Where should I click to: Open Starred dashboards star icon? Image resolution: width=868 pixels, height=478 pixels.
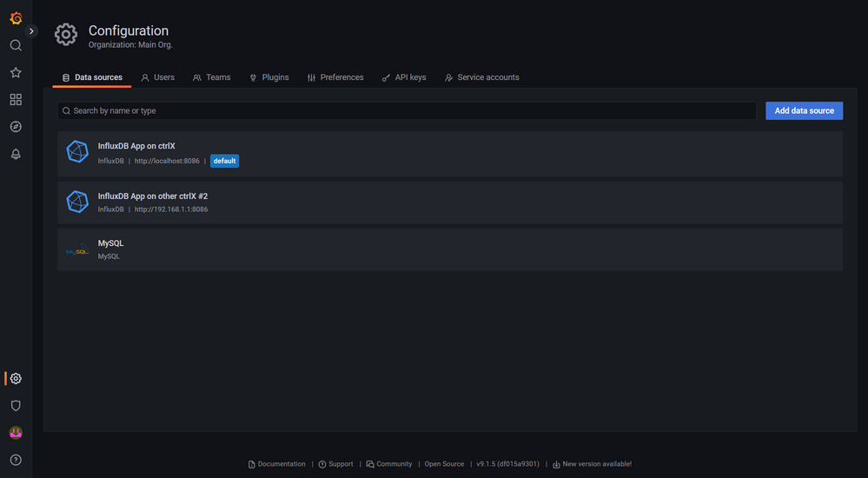(x=16, y=73)
